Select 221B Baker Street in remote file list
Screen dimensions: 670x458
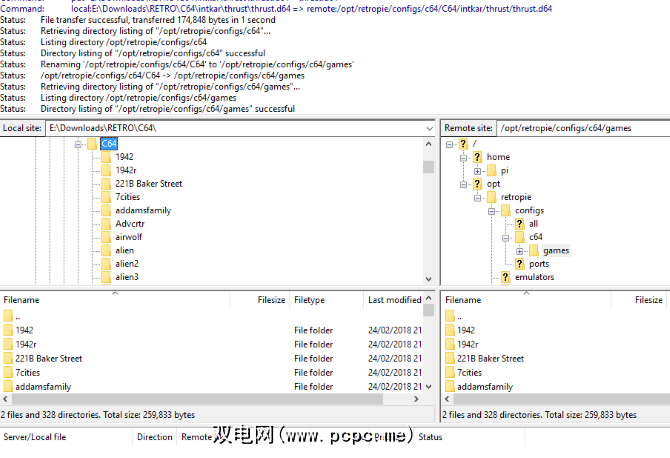click(x=490, y=358)
